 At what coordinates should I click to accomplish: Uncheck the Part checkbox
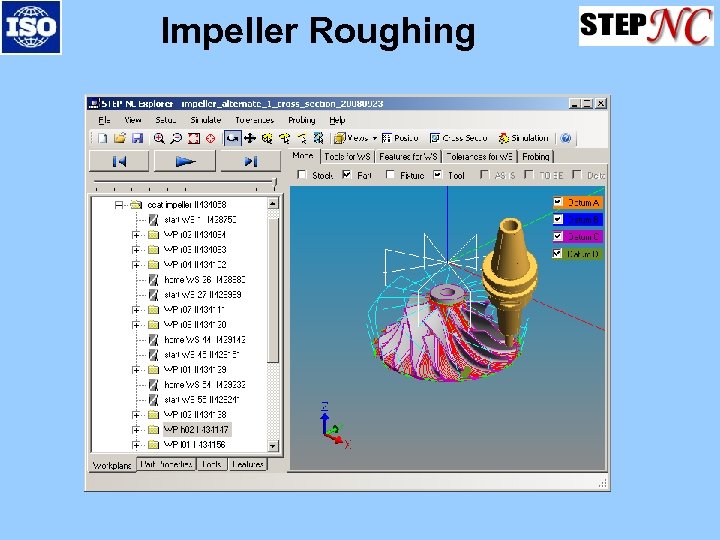pos(347,175)
